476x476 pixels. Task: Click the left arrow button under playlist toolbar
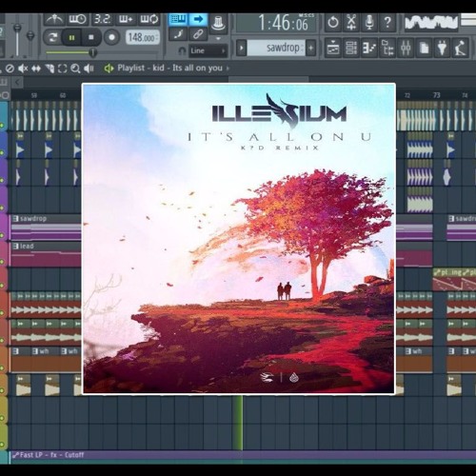(17, 83)
